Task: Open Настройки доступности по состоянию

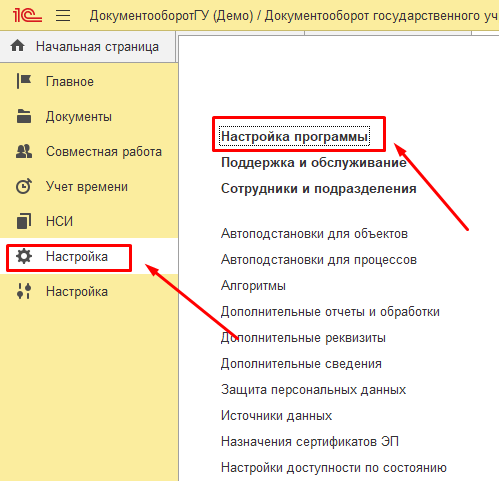Action: pyautogui.click(x=334, y=467)
